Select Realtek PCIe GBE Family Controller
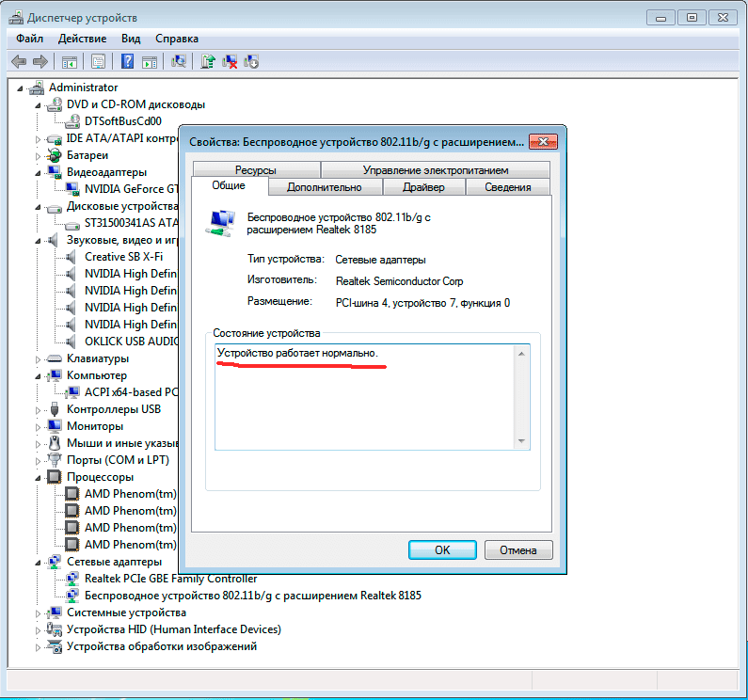 click(x=170, y=579)
